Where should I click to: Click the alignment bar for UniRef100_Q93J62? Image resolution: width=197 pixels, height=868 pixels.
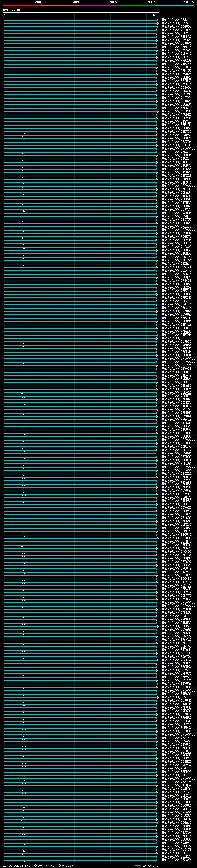click(x=81, y=409)
